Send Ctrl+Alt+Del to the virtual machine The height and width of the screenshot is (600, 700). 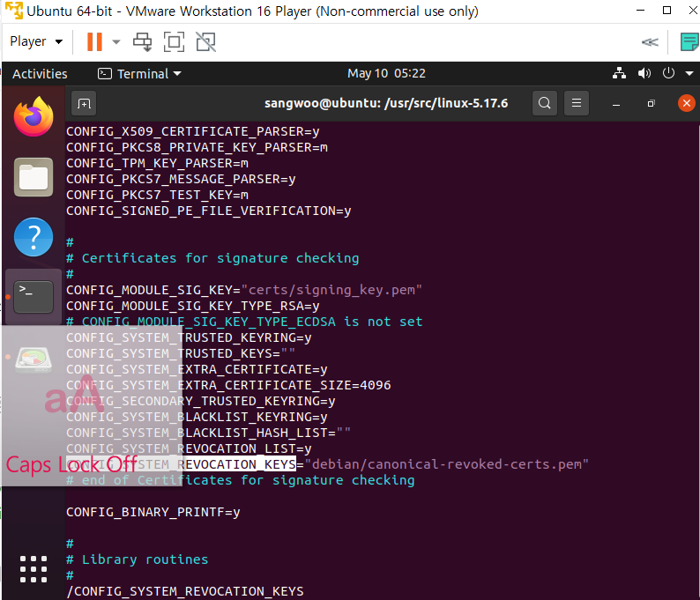(x=143, y=42)
